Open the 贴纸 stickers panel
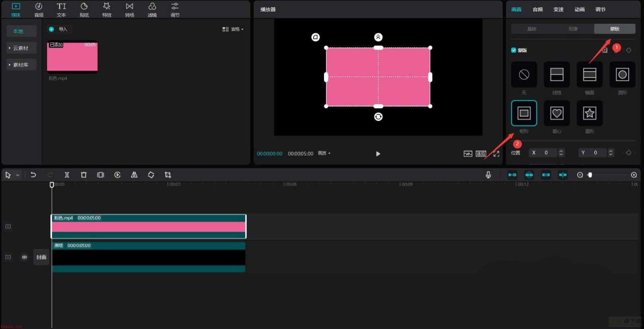Screen dimensions: 644x329 coord(84,10)
